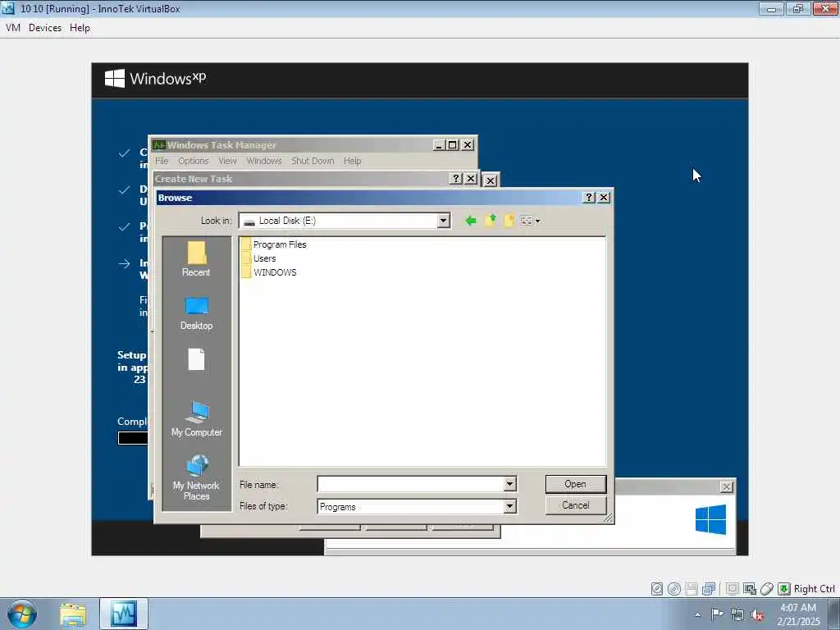
Task: Click the hard disk activity indicator
Action: [657, 589]
